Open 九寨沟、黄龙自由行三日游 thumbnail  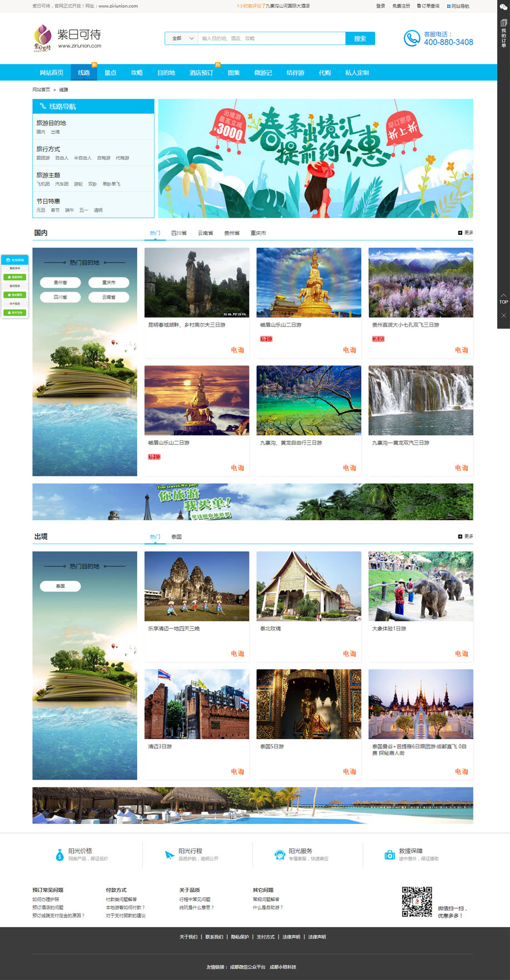point(309,400)
